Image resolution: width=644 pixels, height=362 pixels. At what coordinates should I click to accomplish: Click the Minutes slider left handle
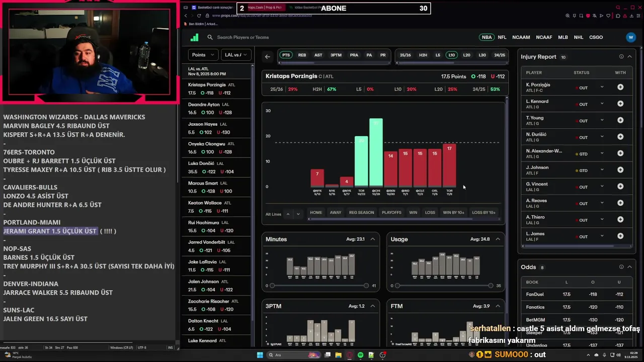click(272, 286)
